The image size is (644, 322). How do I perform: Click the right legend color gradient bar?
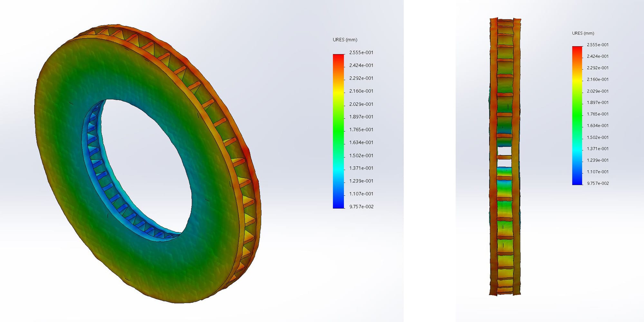[577, 116]
